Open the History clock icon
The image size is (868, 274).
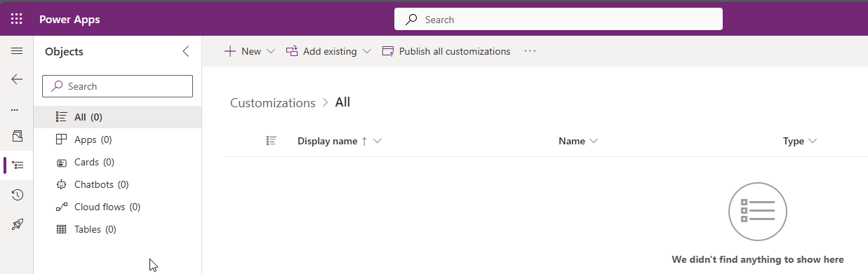click(18, 195)
